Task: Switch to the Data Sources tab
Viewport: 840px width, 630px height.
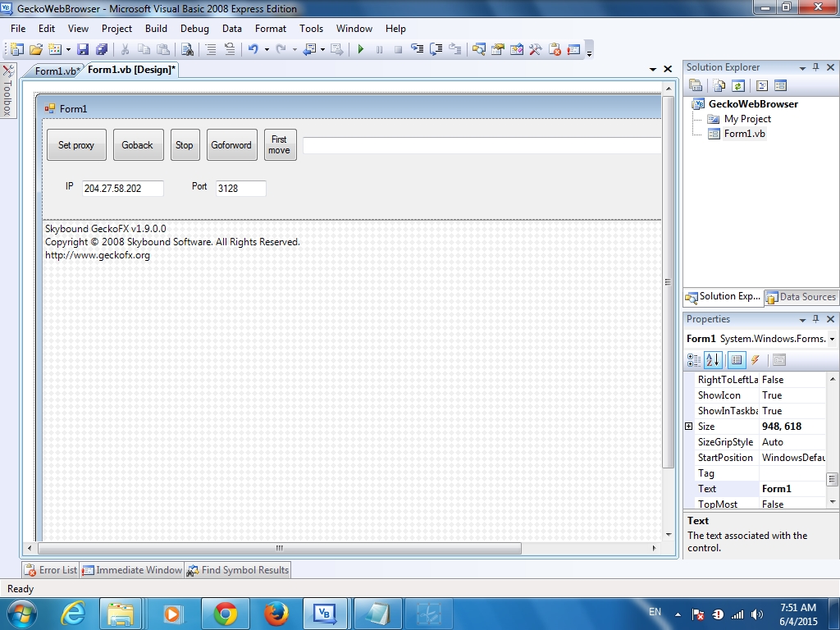Action: [x=801, y=297]
